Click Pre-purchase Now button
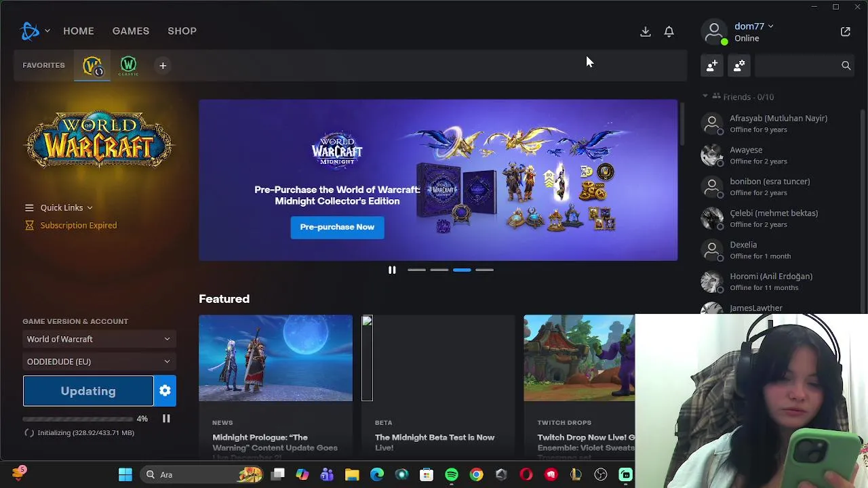The width and height of the screenshot is (868, 488). 337,227
